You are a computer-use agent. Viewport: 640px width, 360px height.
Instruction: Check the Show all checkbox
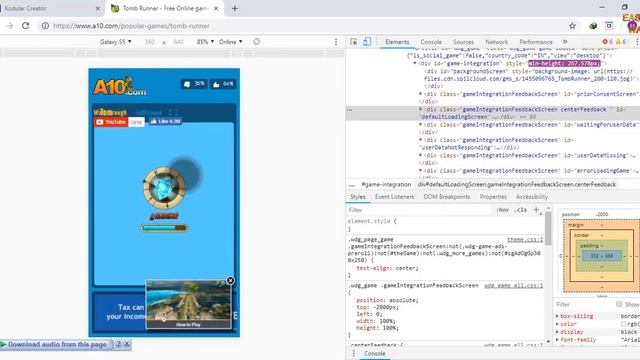pyautogui.click(x=619, y=304)
